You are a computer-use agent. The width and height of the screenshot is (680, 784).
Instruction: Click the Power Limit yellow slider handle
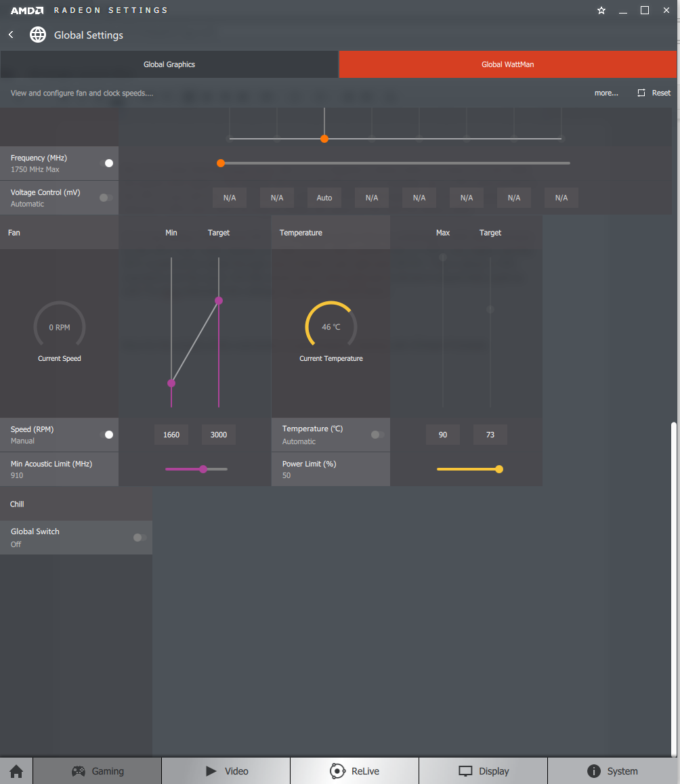click(499, 469)
